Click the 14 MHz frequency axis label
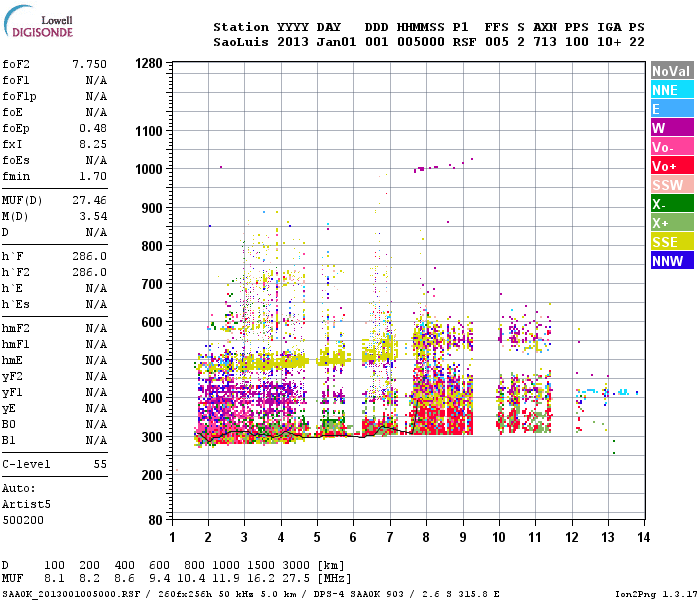Image resolution: width=700 pixels, height=600 pixels. click(x=643, y=537)
